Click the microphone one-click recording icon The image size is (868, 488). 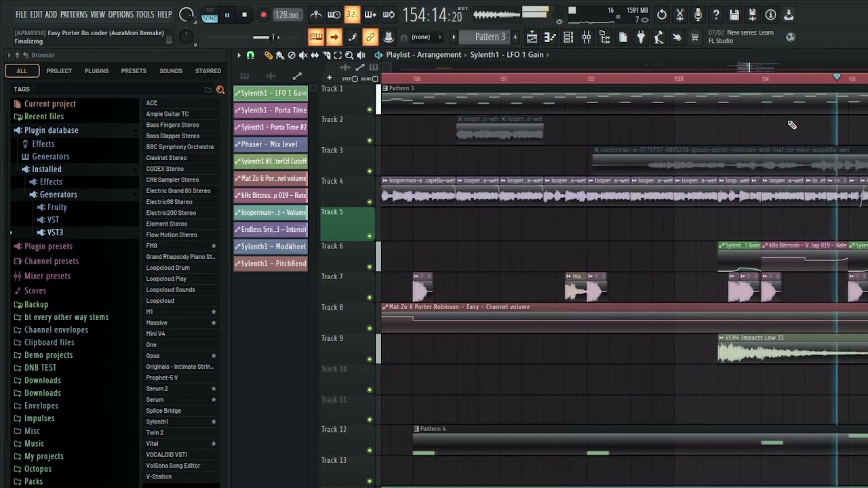[698, 14]
